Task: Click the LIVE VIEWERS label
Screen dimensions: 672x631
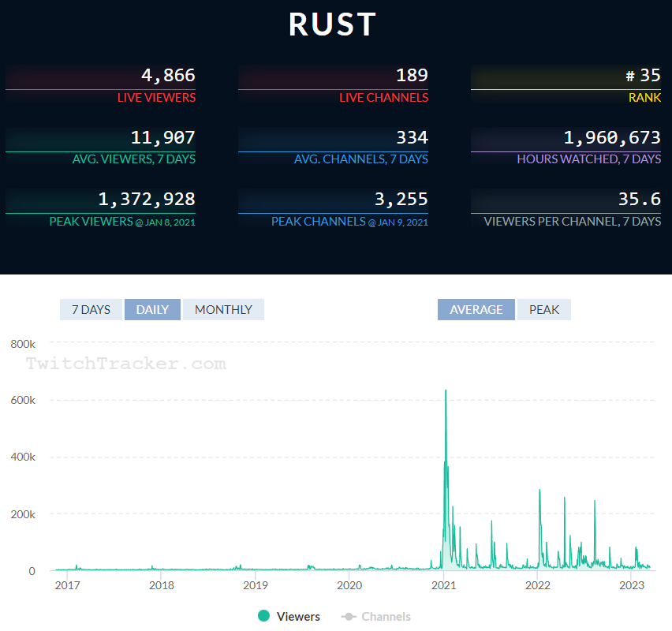Action: click(156, 98)
